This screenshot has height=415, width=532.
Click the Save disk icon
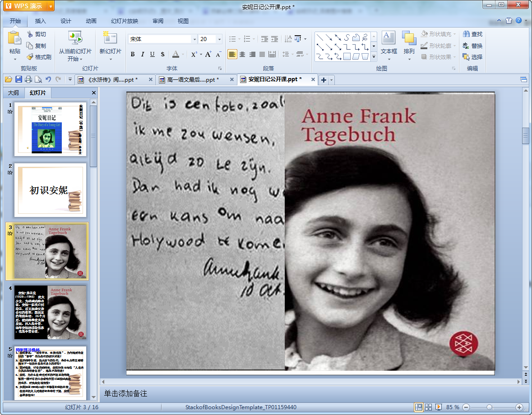(x=19, y=79)
